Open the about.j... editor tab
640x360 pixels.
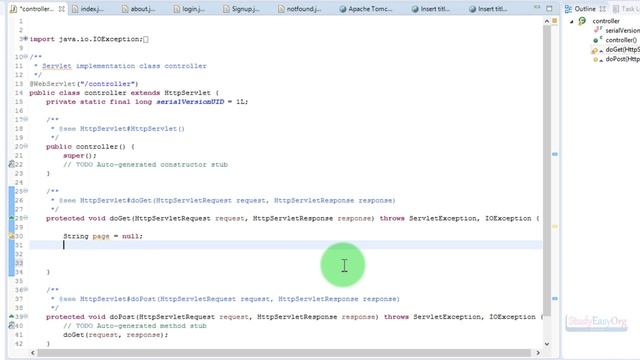click(x=138, y=9)
